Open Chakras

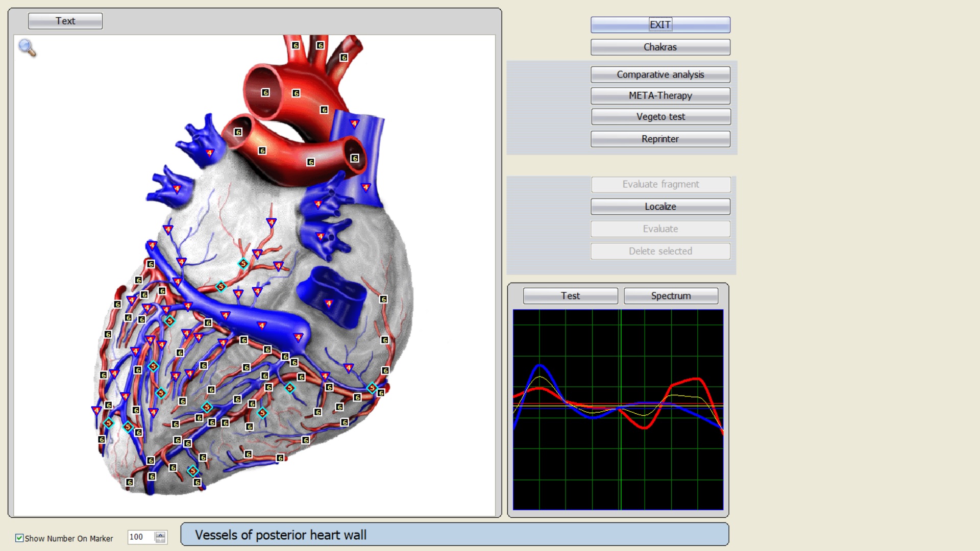[x=660, y=47]
